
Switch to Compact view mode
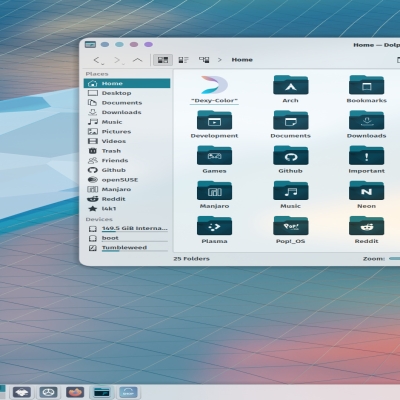(x=183, y=60)
